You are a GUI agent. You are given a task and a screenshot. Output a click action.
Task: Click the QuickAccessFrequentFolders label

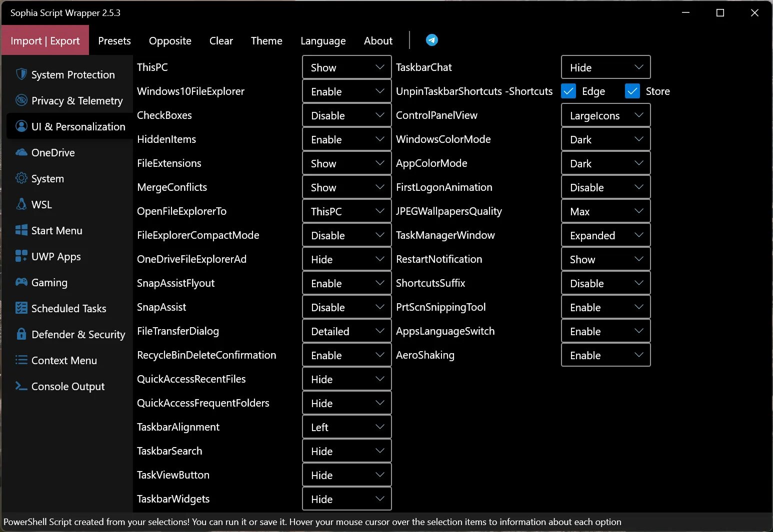(203, 403)
